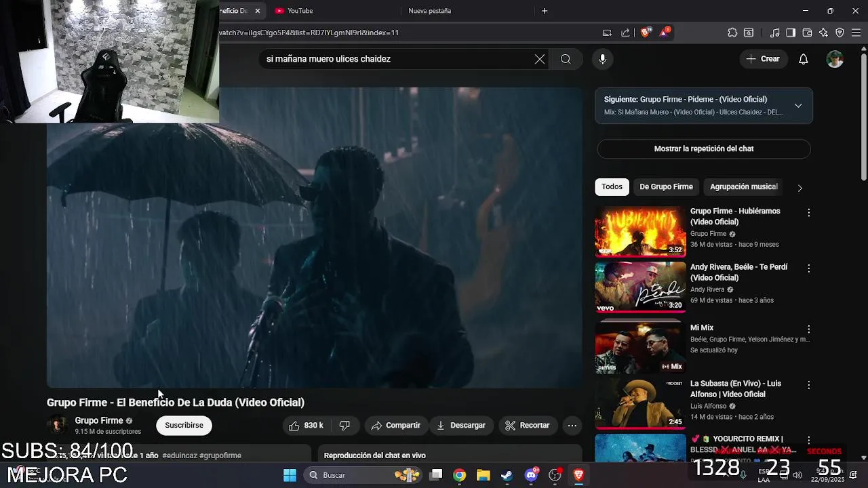Click the #eduincaz hashtag
This screenshot has width=868, height=488.
tap(180, 455)
